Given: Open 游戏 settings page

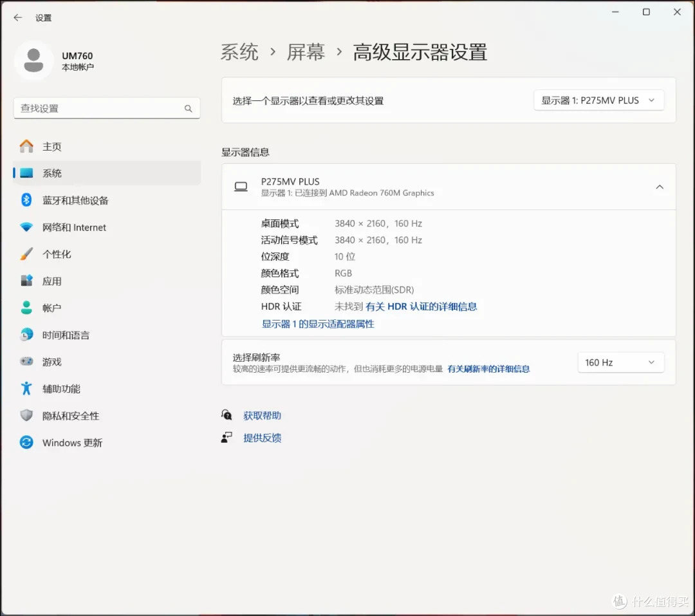Looking at the screenshot, I should click(x=107, y=362).
